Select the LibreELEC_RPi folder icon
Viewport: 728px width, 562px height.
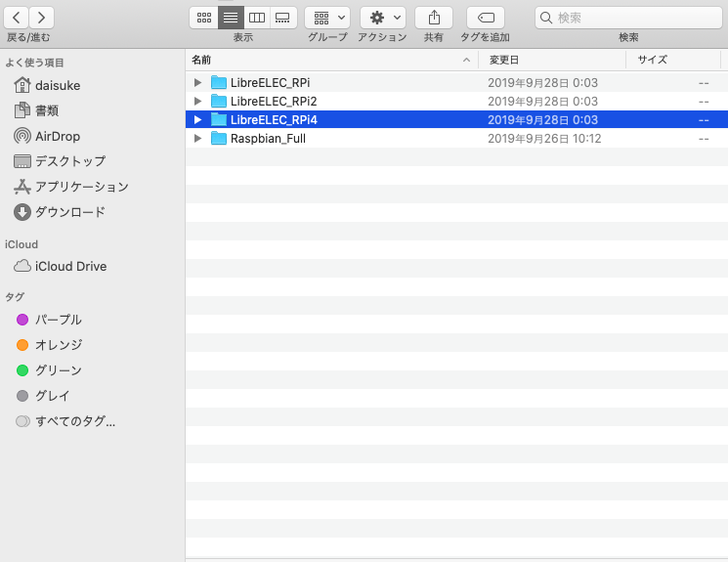(219, 83)
